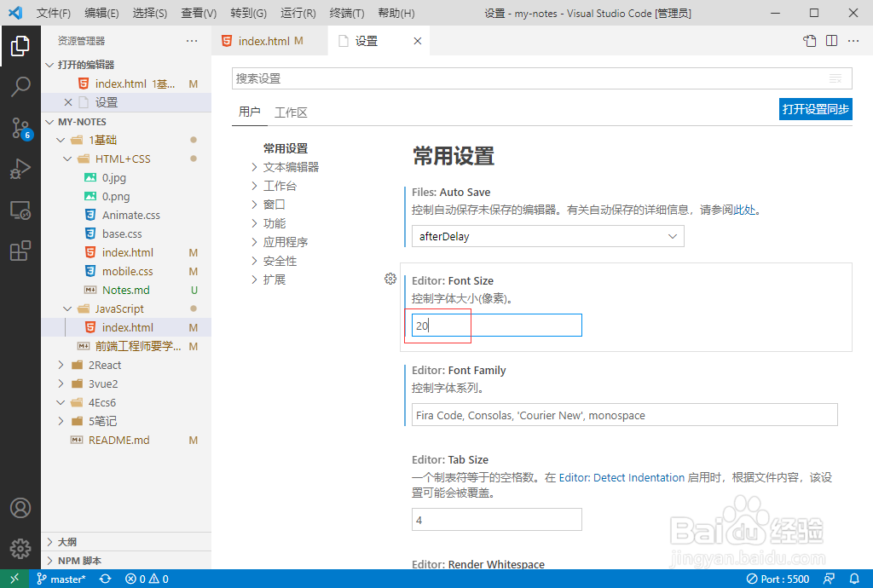Click 打开设置同步 button

816,109
